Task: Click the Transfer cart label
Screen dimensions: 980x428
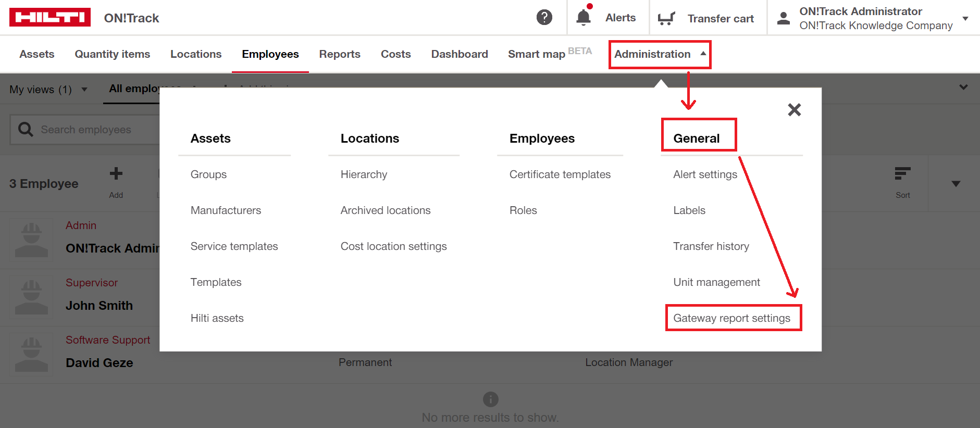Action: coord(721,19)
